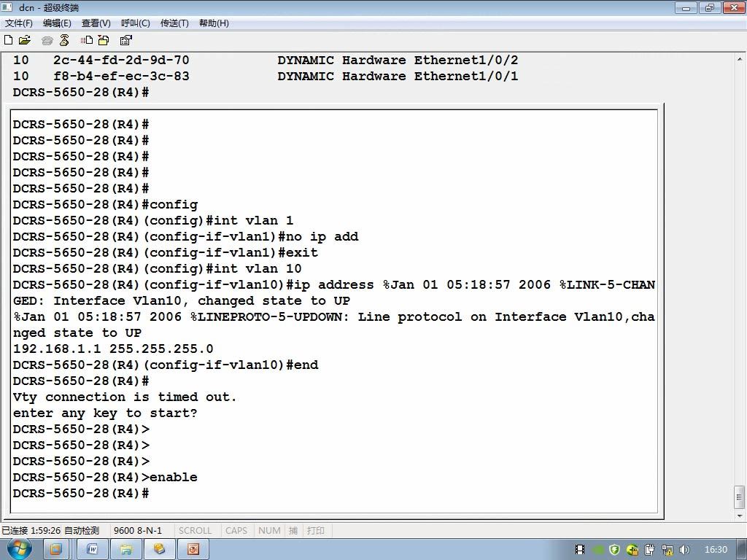Screen dimensions: 747x560
Task: Open session Properties from the toolbar
Action: (125, 41)
